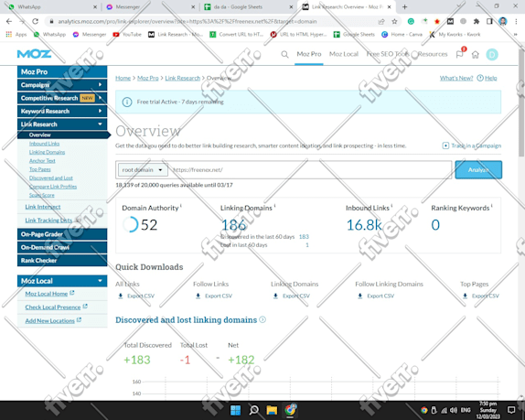Open Spam Score sidebar link
The image size is (525, 420).
point(41,195)
